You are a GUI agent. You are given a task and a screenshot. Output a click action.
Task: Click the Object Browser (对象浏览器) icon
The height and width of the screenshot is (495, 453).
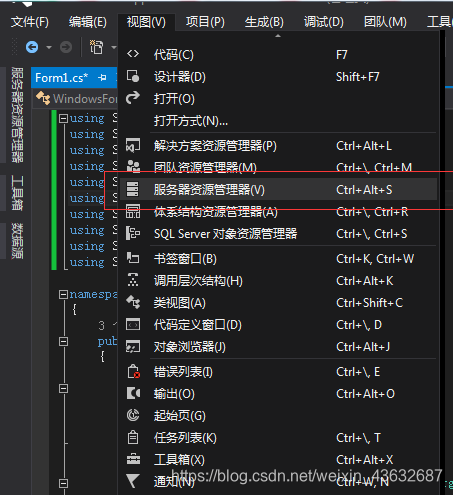[133, 347]
